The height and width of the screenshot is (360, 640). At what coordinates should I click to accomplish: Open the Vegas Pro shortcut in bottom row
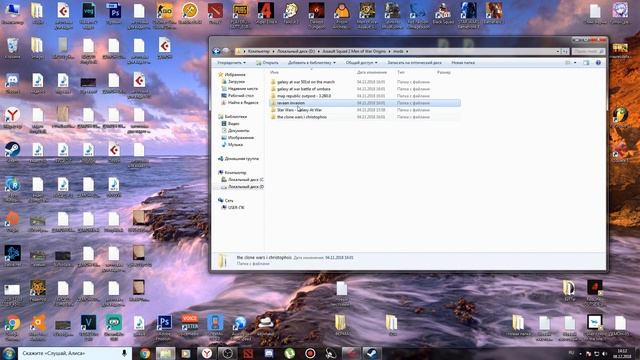point(89,327)
